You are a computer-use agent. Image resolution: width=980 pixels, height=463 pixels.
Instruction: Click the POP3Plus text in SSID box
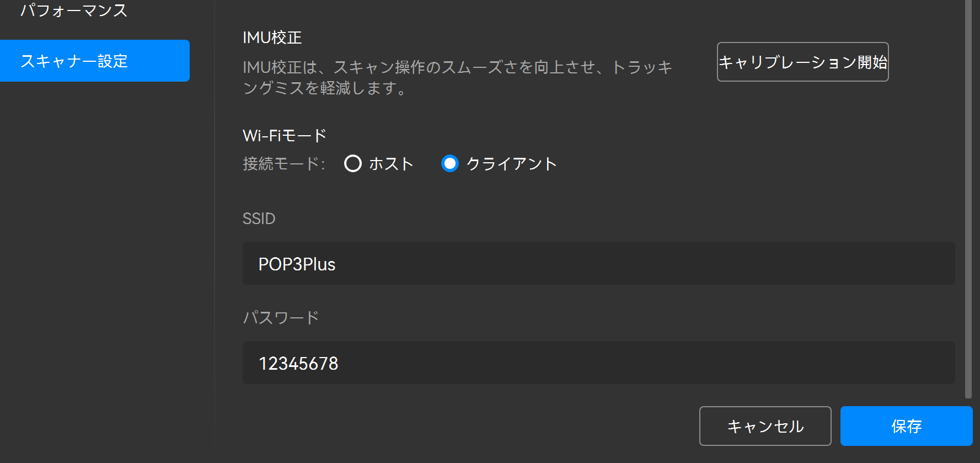(x=297, y=264)
